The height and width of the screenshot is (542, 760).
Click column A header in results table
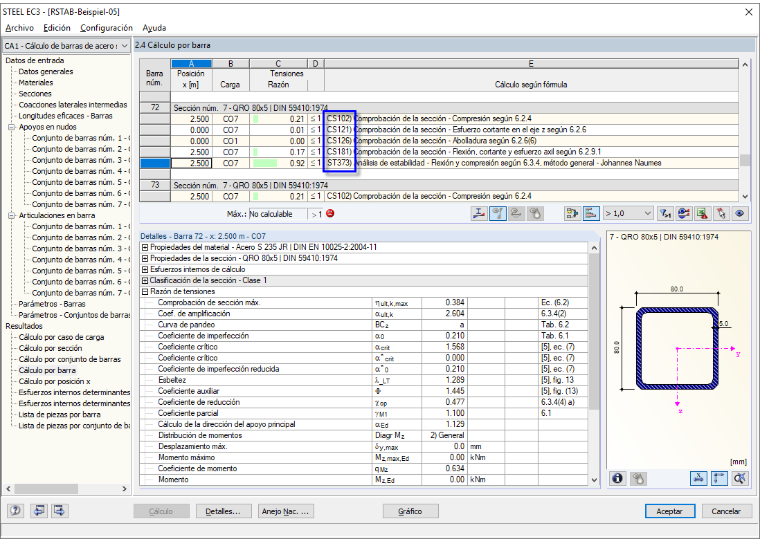[191, 64]
